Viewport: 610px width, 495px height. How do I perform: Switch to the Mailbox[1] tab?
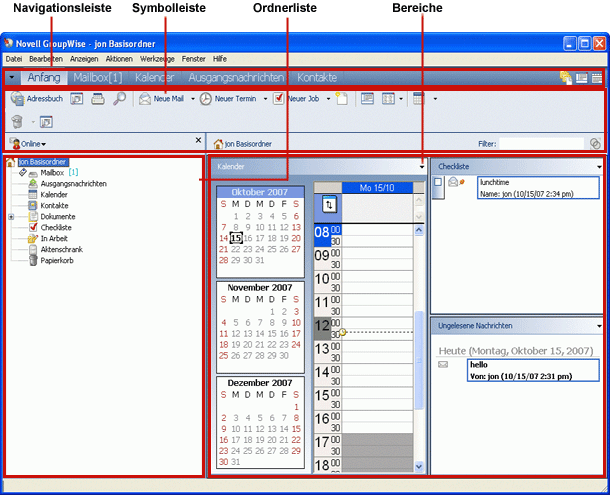coord(98,77)
